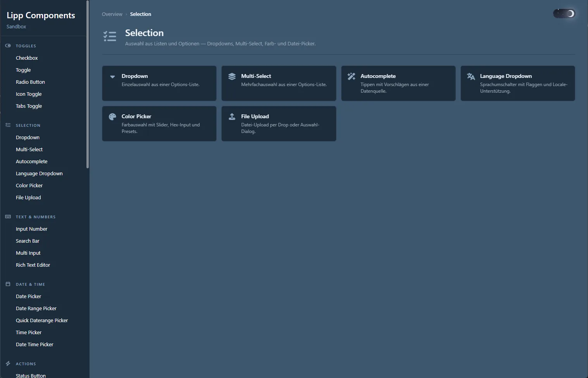Click the Selection page heading

click(144, 33)
